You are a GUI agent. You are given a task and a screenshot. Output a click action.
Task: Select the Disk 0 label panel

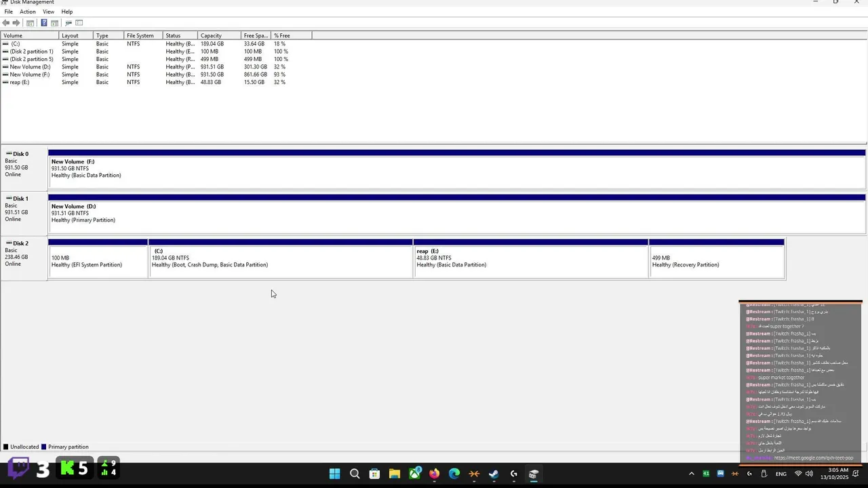(24, 169)
